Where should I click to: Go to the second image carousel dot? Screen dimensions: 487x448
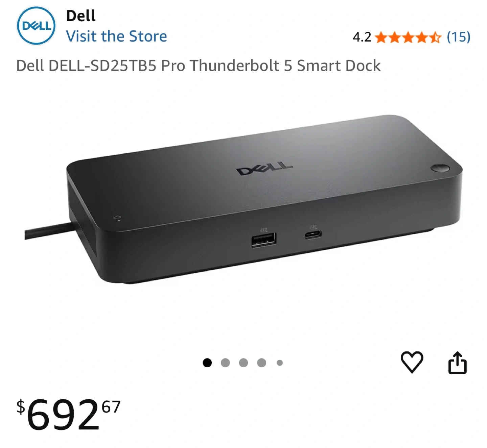(225, 363)
